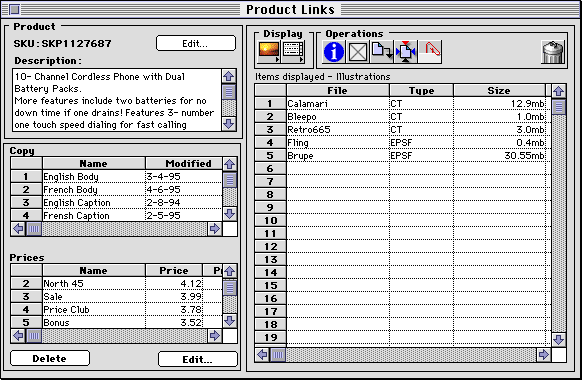
Task: Click Illustrations table vertical scroll thumb
Action: click(x=559, y=107)
